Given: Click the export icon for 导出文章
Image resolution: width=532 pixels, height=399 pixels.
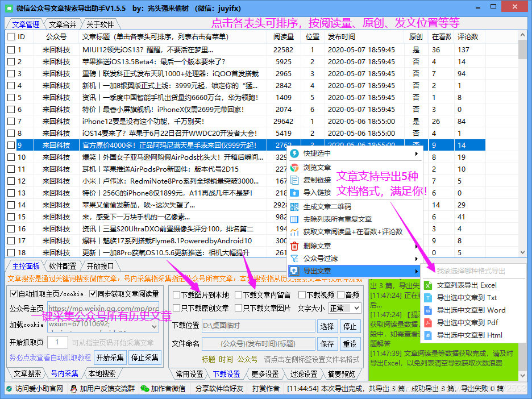Looking at the screenshot, I should click(x=294, y=271).
